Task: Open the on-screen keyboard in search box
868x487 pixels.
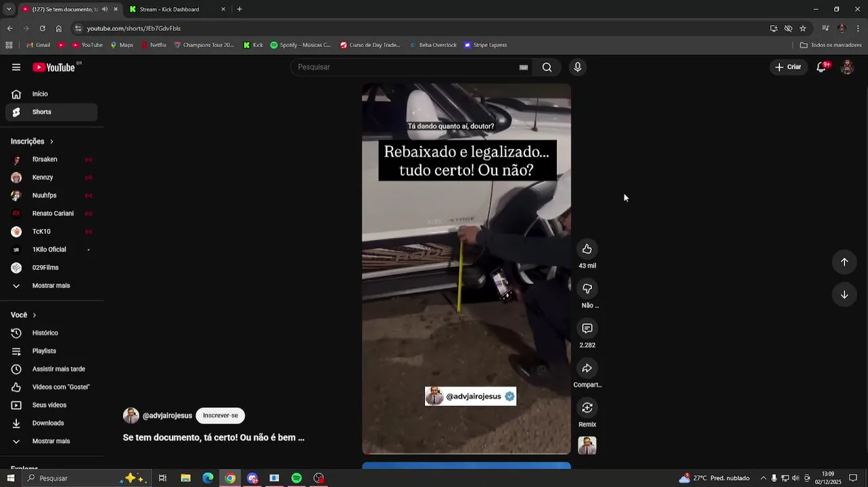Action: [524, 67]
